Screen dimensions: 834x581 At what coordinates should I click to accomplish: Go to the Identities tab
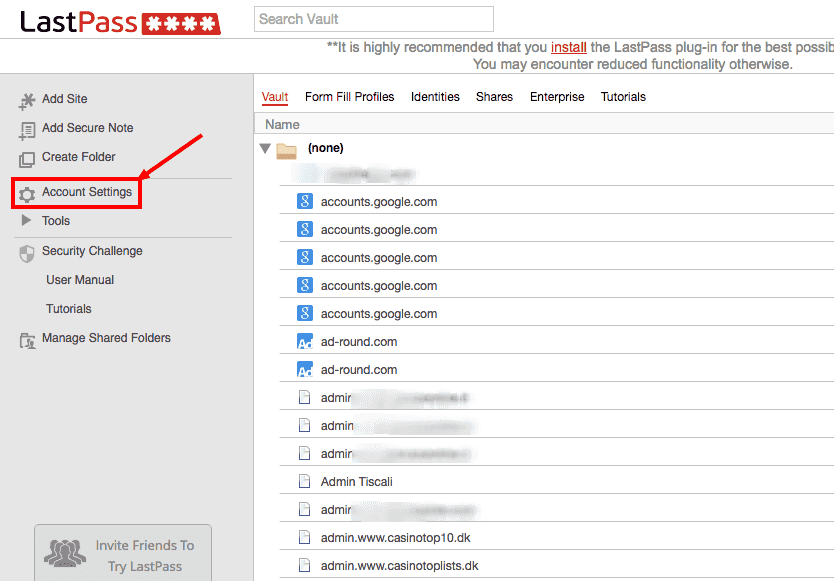coord(435,97)
